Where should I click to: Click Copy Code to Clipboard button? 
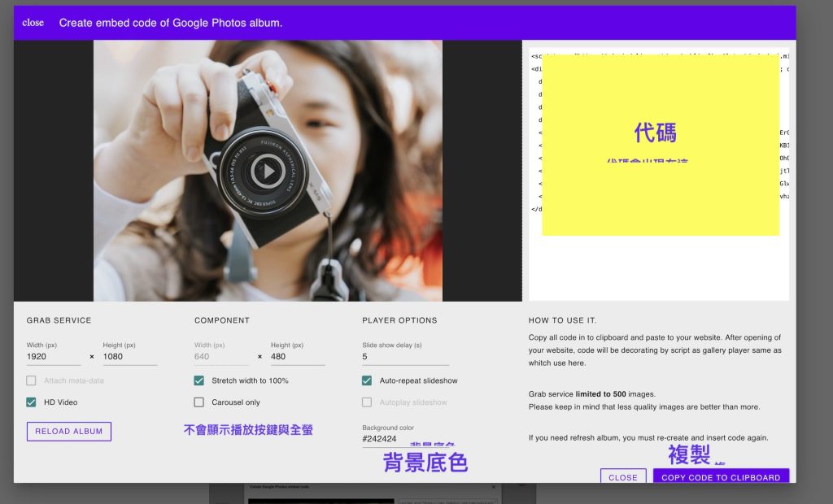721,476
